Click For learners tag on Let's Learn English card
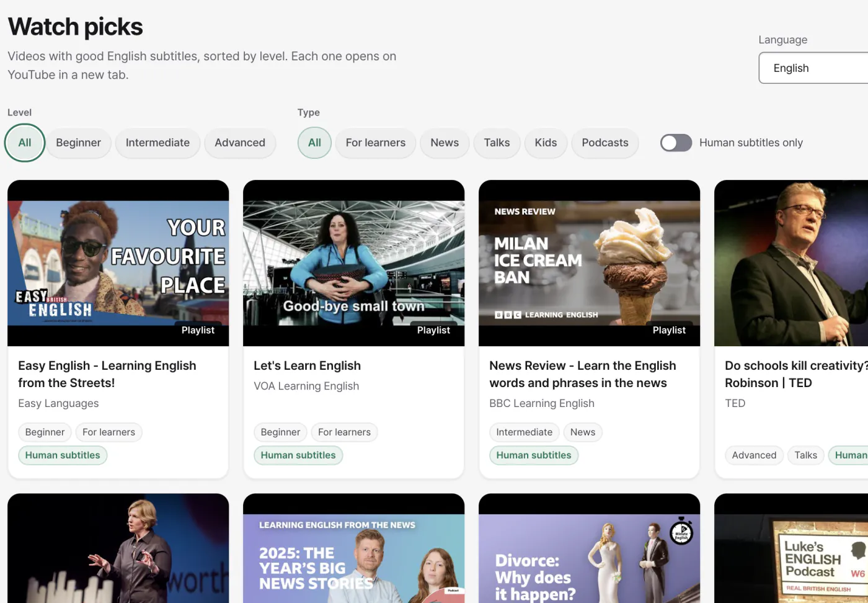 [344, 432]
